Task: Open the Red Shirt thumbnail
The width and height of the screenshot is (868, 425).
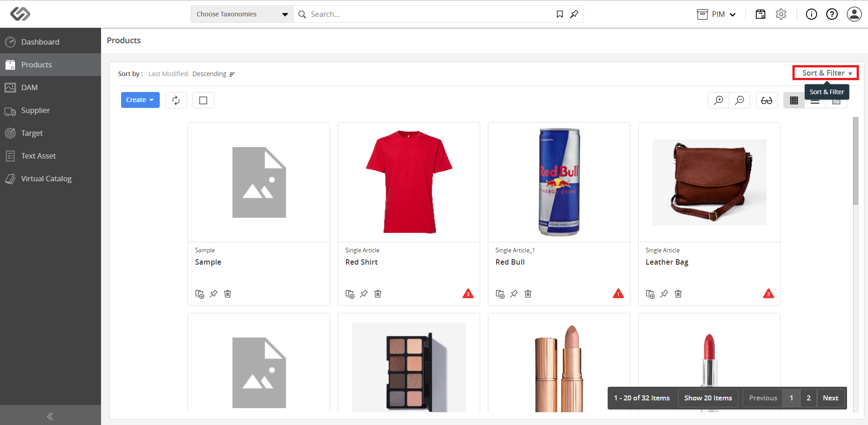Action: pos(409,182)
